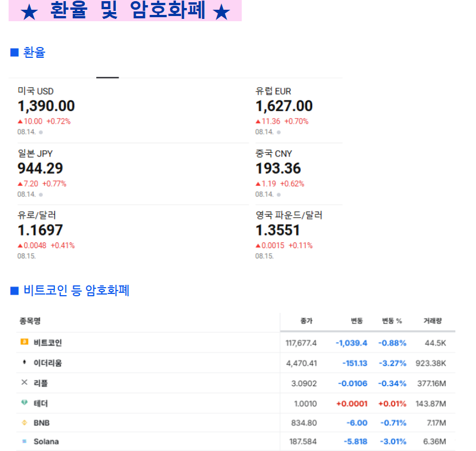Click Bitcoin volume 44.5K
The image size is (476, 451).
click(435, 343)
